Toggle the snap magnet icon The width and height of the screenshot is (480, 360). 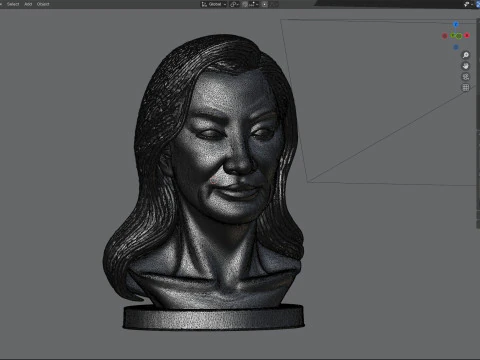coord(245,4)
